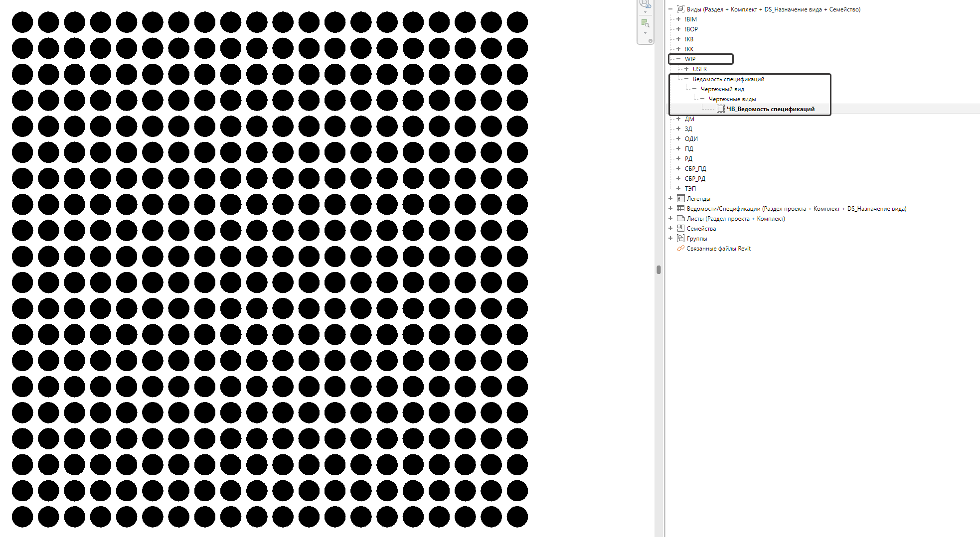980x537 pixels.
Task: Open the zoom options dropdown arrow
Action: (x=645, y=33)
